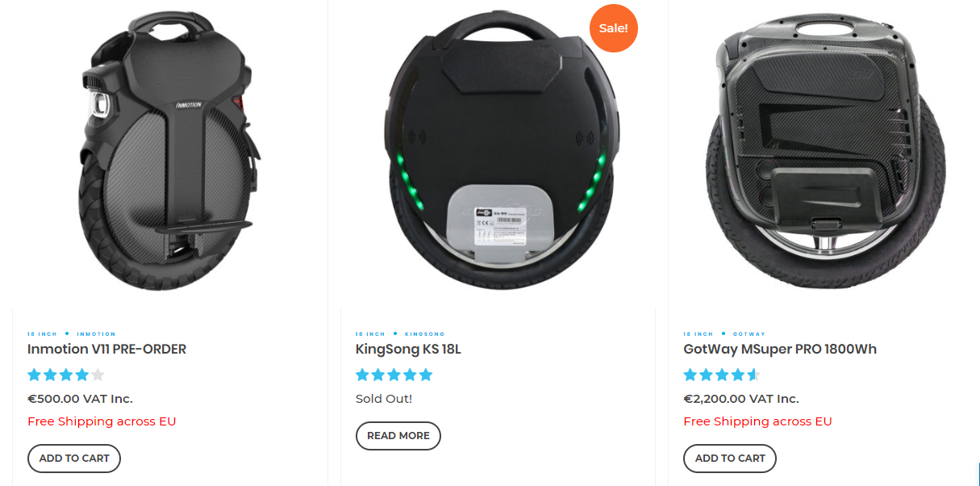Click the orange Sale! badge
Image resolution: width=980 pixels, height=486 pixels.
pos(614,28)
